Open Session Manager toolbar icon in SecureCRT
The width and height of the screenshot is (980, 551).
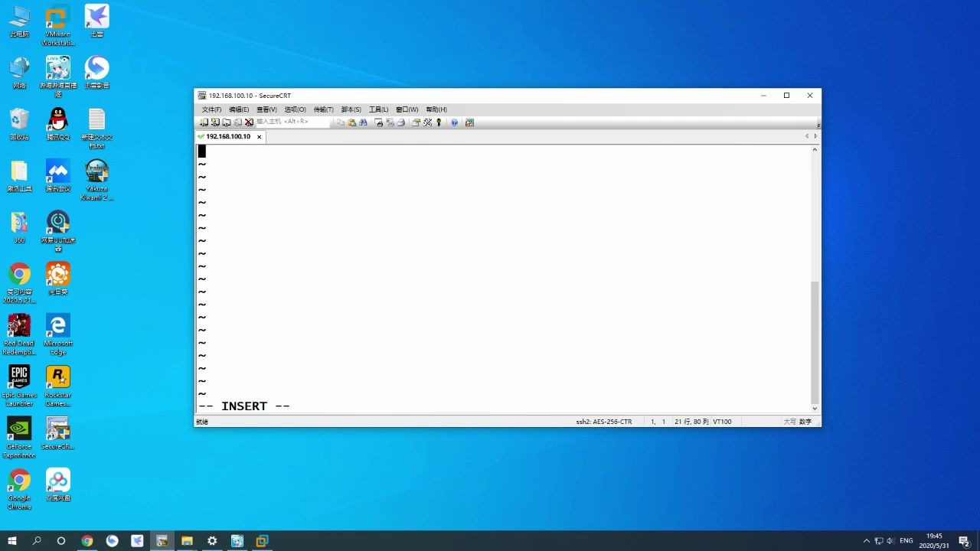[204, 122]
